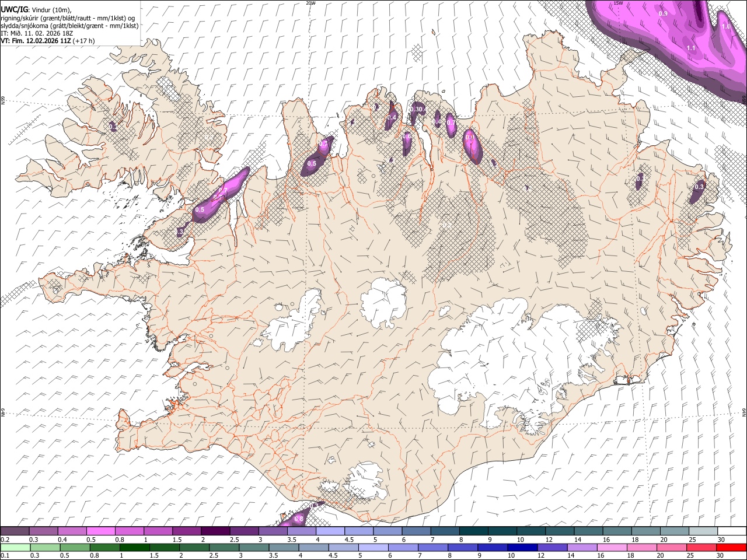Select the 'IT: Mið. 11. 02. 2026 18Z' line
The width and height of the screenshot is (747, 560).
(x=37, y=33)
